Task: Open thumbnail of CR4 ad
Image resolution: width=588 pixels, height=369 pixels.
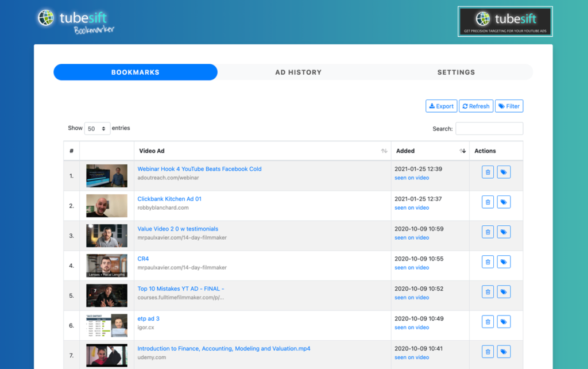Action: tap(107, 266)
